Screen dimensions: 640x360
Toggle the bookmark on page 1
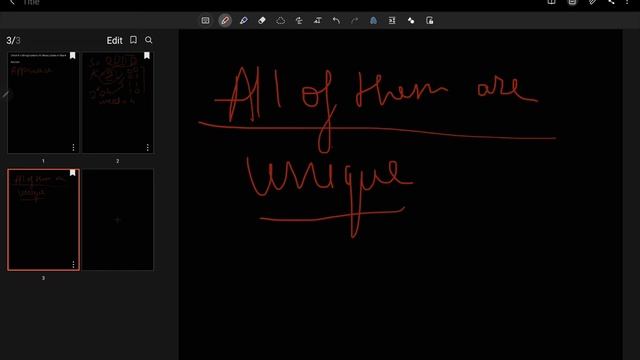[72, 56]
